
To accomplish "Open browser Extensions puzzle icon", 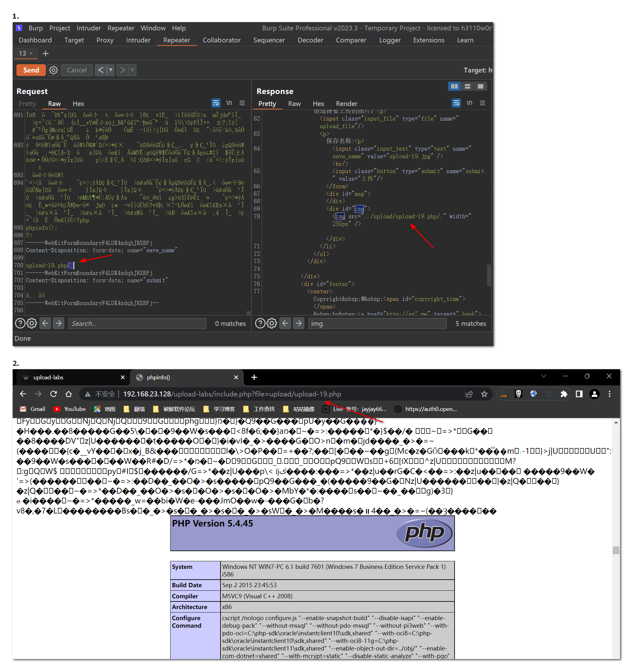I will [563, 394].
